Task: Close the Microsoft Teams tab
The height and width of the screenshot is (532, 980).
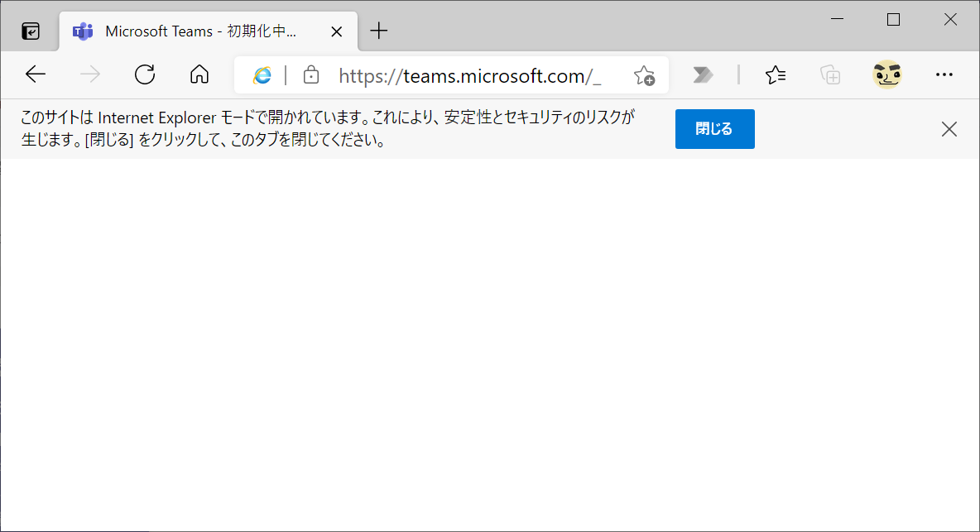Action: pos(336,31)
